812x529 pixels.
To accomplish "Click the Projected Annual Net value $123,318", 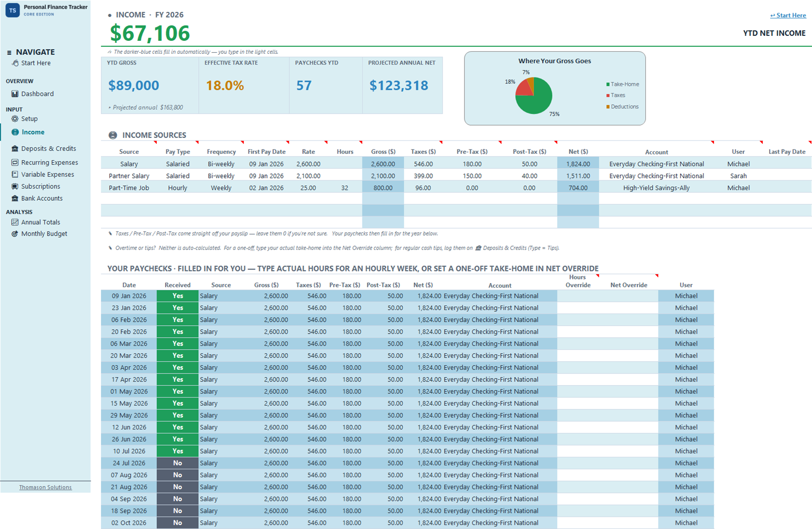I will [399, 86].
